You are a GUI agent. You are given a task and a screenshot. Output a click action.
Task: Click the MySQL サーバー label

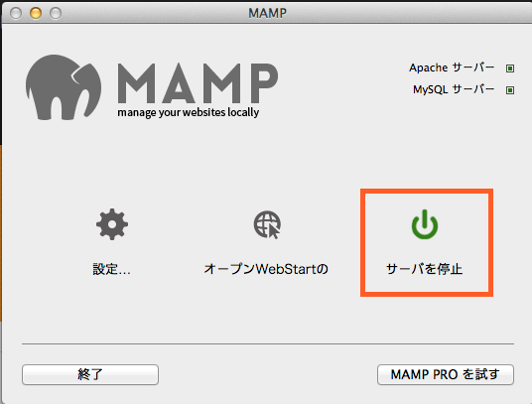pos(454,89)
